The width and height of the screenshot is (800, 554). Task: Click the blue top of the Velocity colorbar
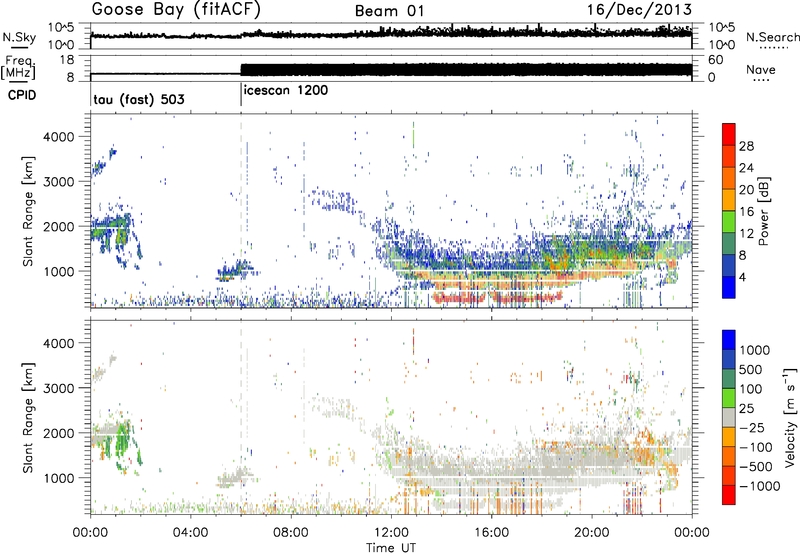[x=729, y=339]
